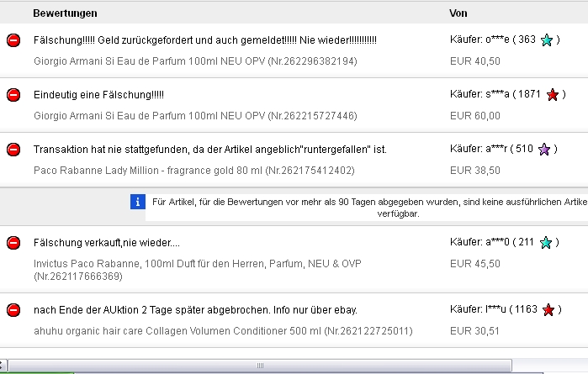Click negative icon for "nach Ende der AUktion" review
Viewport: 588px width, 374px height.
(x=13, y=310)
